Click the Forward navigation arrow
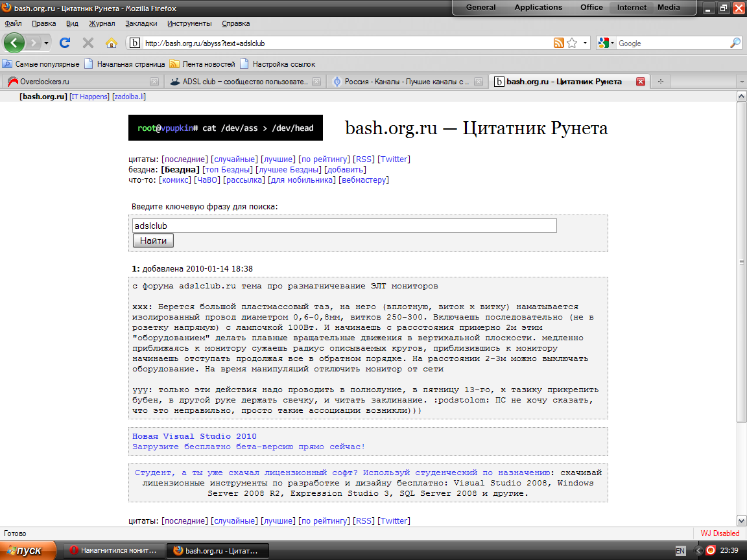 33,43
